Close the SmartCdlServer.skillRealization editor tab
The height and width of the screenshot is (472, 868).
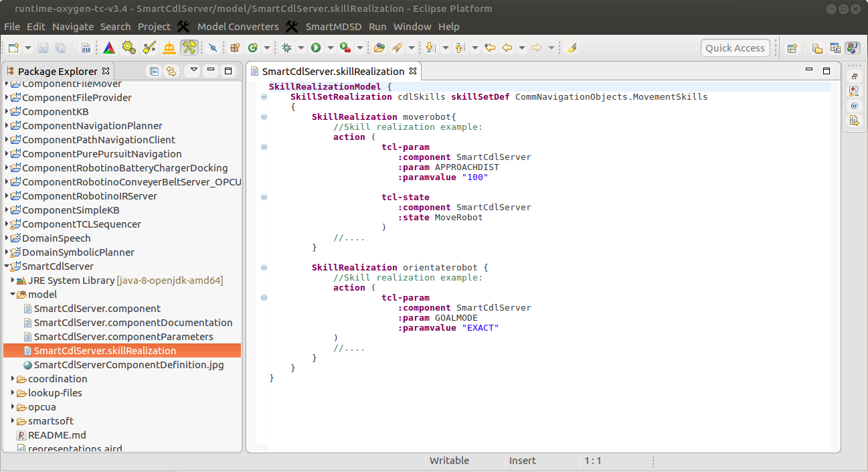coord(413,71)
